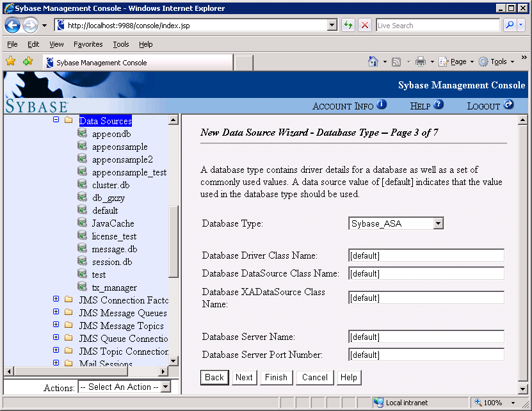Viewport: 532px width, 411px height.
Task: Click the appeondb data source icon
Action: coord(82,133)
